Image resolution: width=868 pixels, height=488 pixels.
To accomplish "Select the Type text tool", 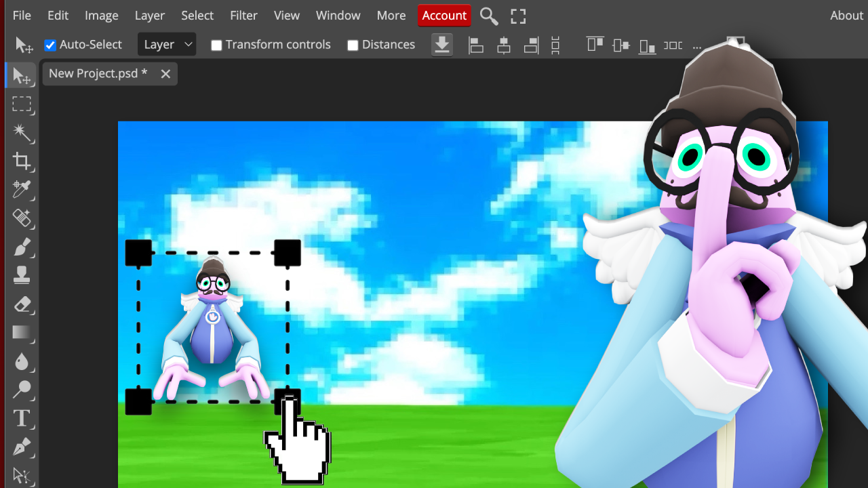I will coord(22,418).
